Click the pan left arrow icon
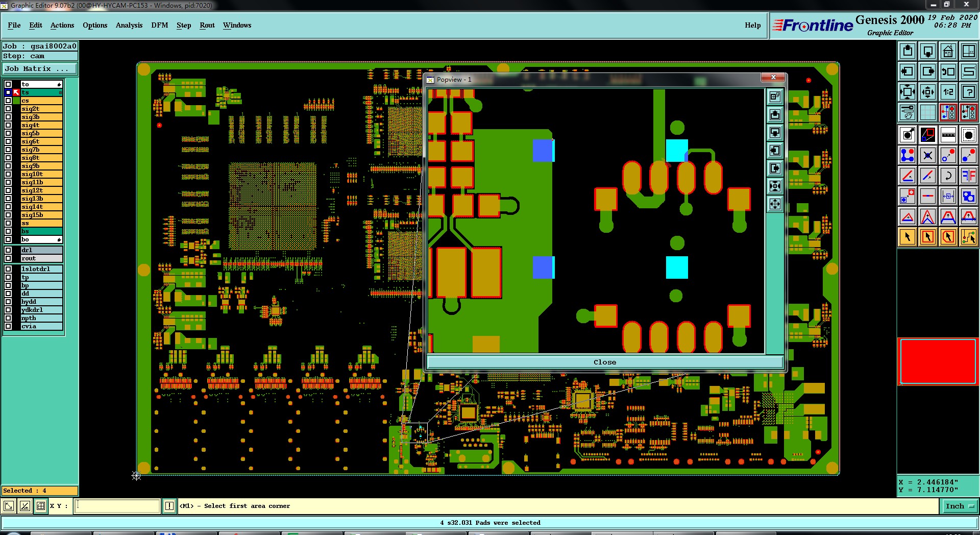980x535 pixels. click(907, 71)
